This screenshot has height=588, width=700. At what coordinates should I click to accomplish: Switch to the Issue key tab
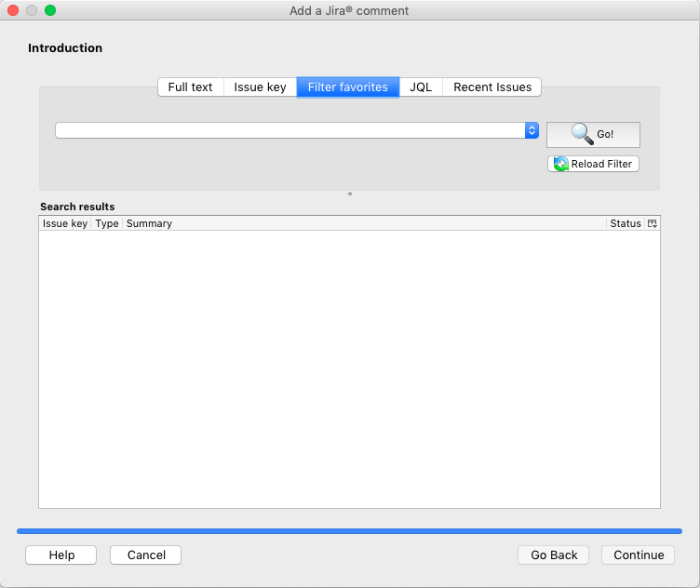[x=260, y=87]
